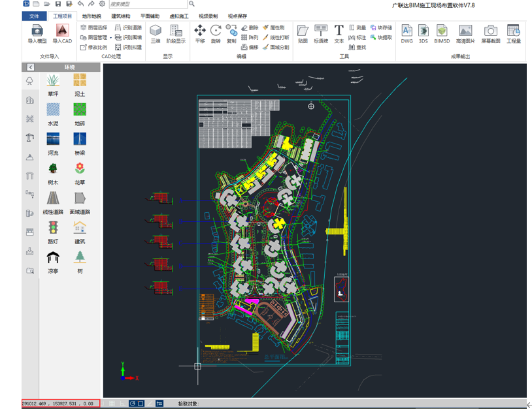The image size is (532, 412).
Task: Select 属性刷 property brush
Action: 273,27
